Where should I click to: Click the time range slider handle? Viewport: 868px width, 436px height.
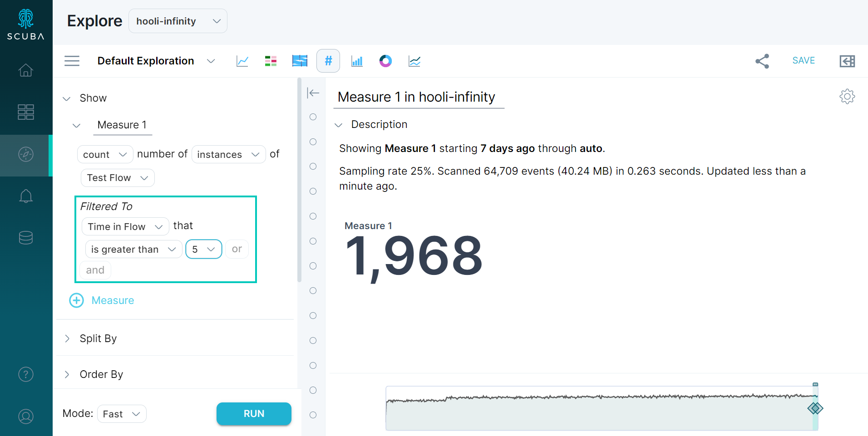pyautogui.click(x=815, y=408)
